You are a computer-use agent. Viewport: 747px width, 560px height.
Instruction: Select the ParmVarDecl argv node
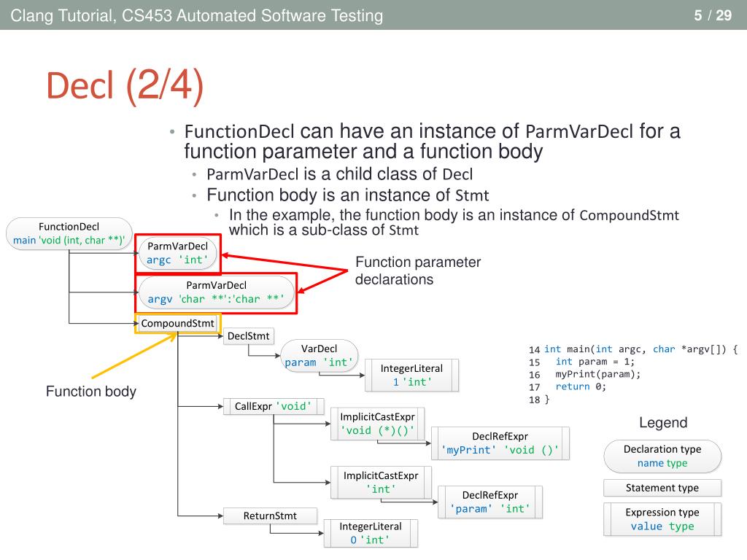(216, 292)
